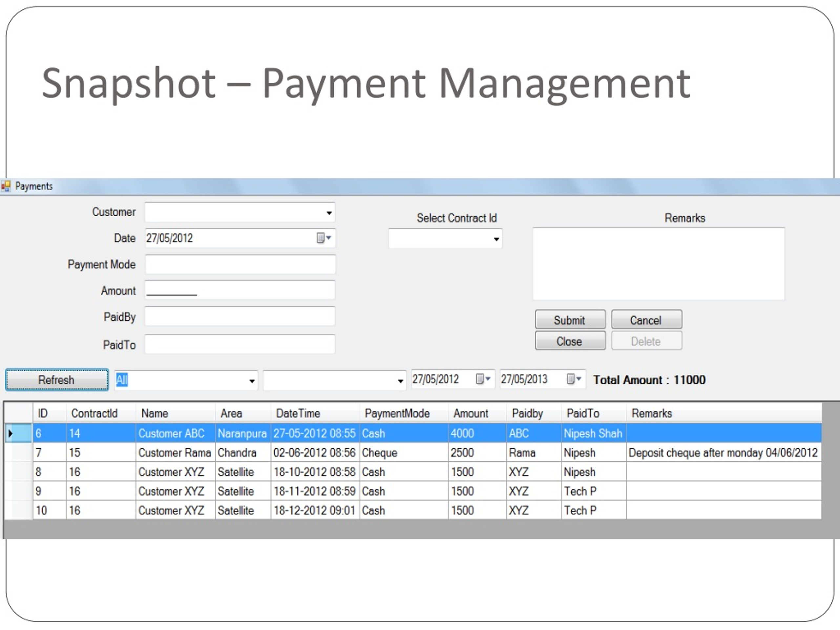The width and height of the screenshot is (840, 630).
Task: Click the Payments window title bar text
Action: click(34, 186)
